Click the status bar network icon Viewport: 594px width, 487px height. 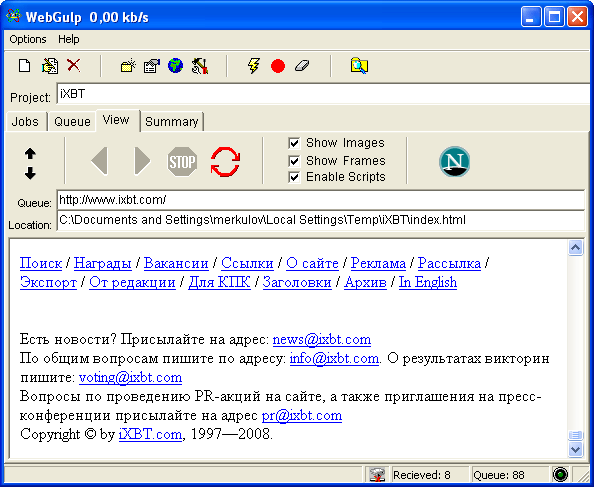point(377,475)
